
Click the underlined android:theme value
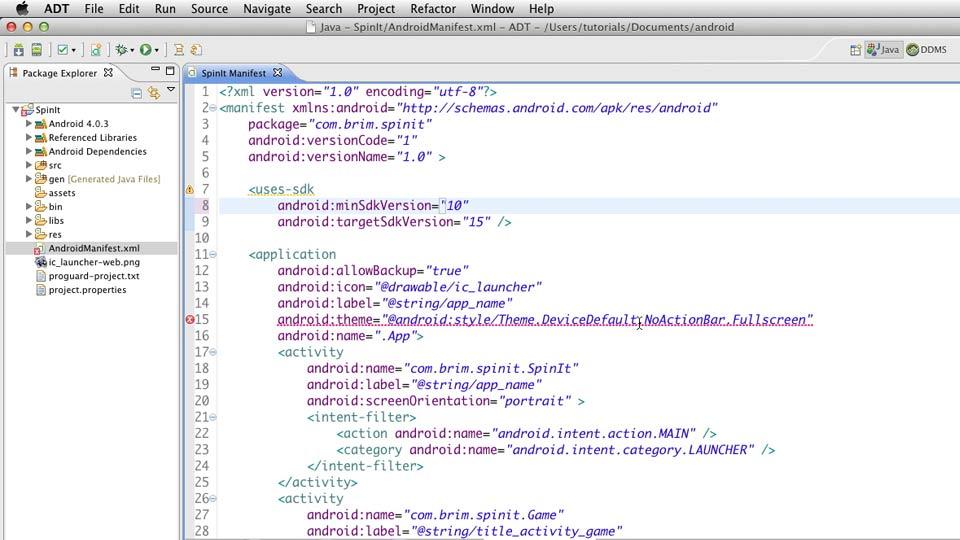point(598,320)
